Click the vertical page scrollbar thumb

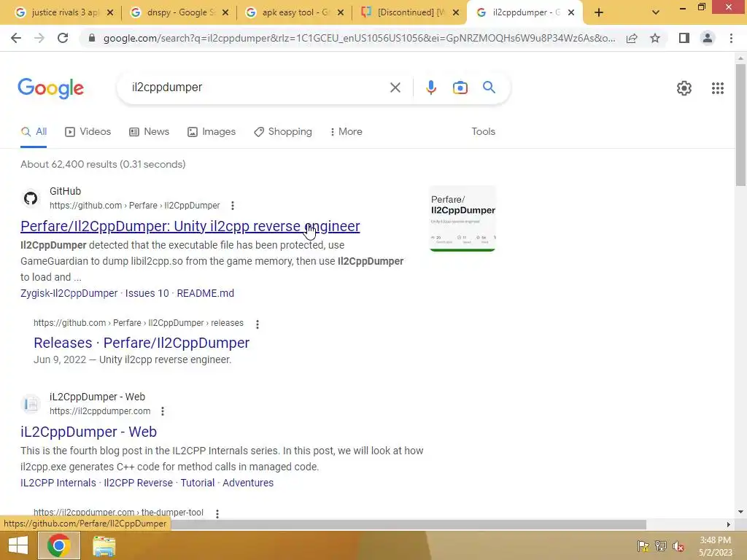click(740, 125)
